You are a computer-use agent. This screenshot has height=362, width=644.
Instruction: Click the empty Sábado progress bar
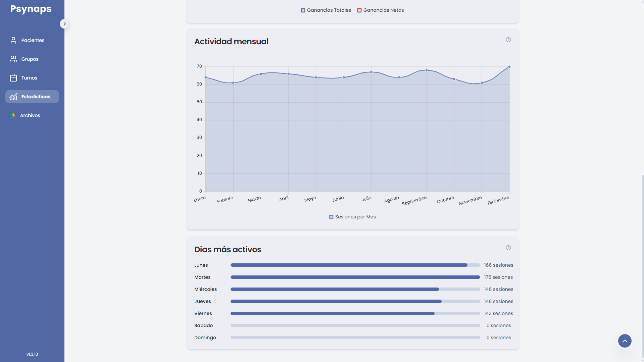click(x=355, y=325)
